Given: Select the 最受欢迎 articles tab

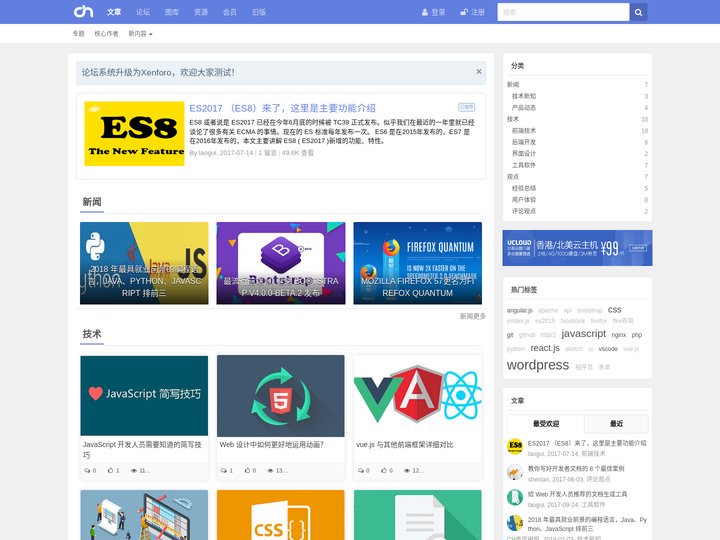Looking at the screenshot, I should [x=546, y=424].
